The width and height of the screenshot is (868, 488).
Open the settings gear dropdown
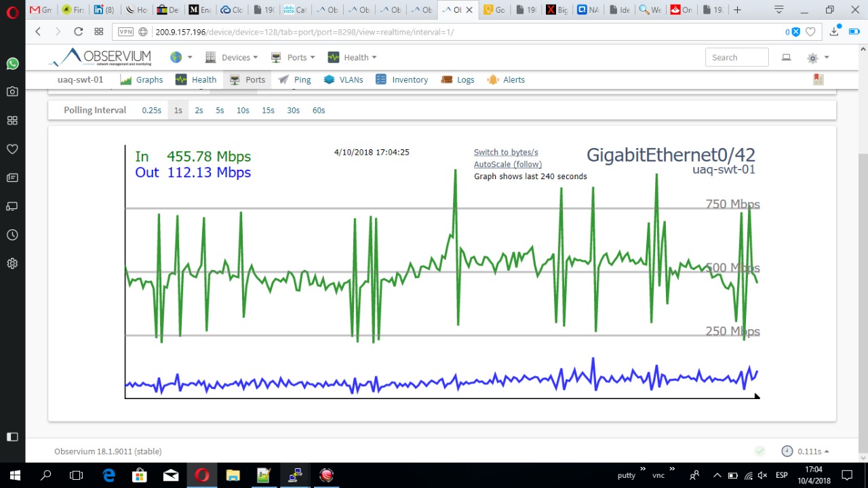tap(817, 58)
